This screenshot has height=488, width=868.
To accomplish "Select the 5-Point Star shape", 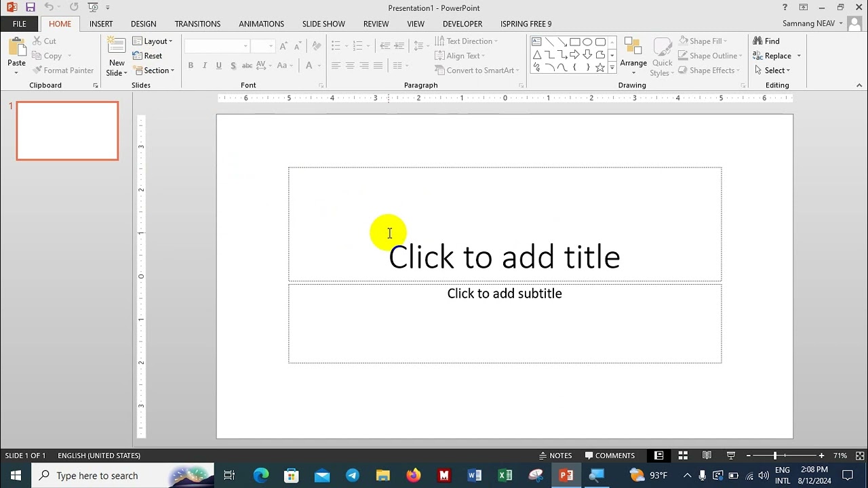I will 600,67.
